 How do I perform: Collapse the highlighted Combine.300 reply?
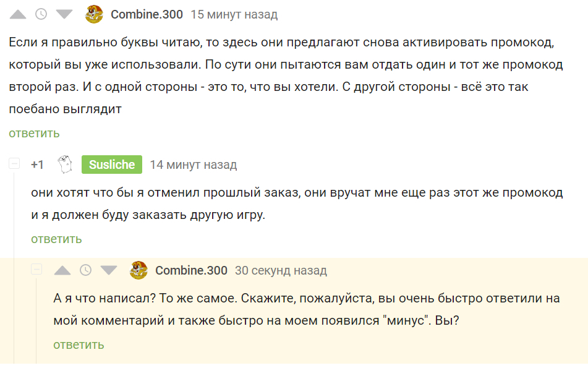(x=36, y=270)
